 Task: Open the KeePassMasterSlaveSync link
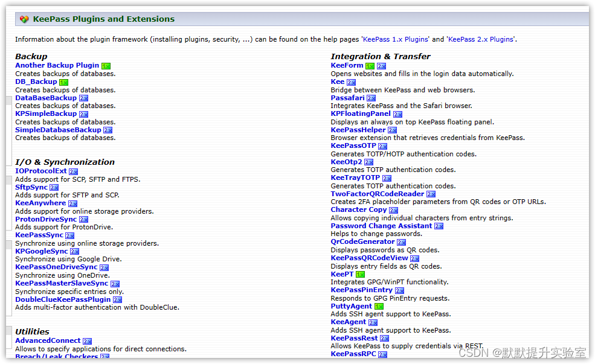click(x=62, y=283)
